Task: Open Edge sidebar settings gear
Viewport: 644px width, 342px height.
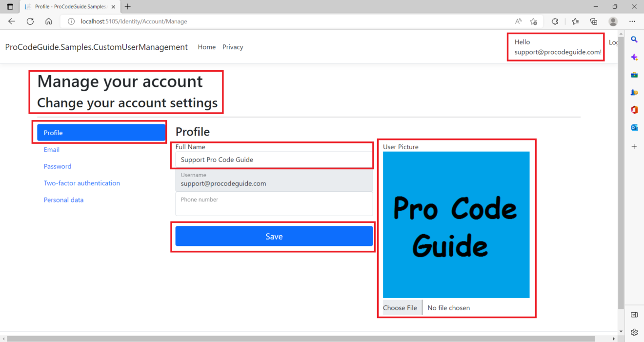Action: [x=634, y=332]
